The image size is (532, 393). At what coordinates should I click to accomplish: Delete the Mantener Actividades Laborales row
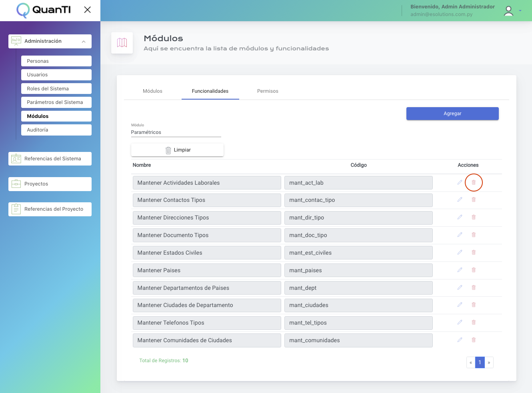click(474, 182)
